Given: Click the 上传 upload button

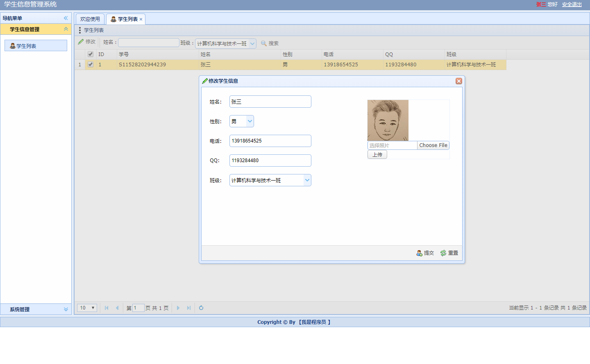Looking at the screenshot, I should tap(377, 155).
